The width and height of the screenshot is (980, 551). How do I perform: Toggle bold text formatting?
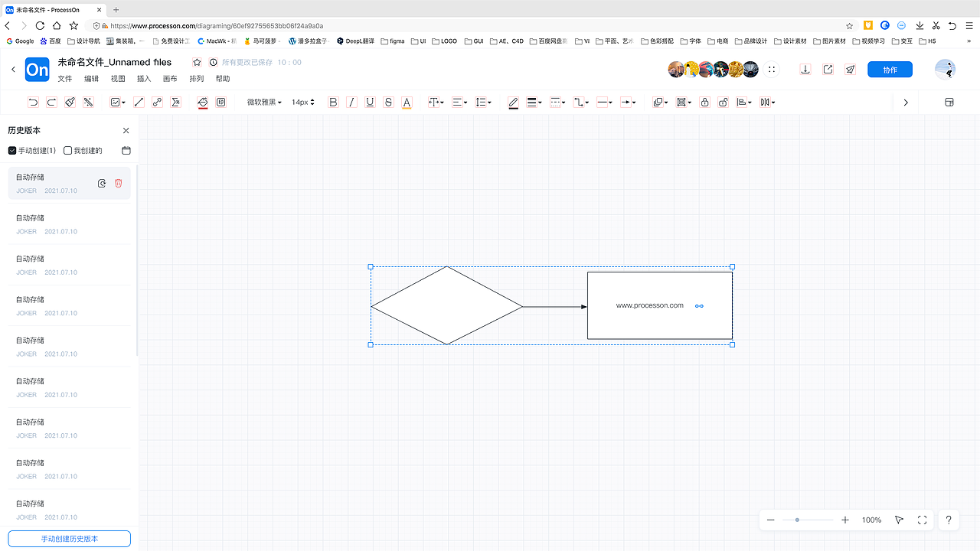pyautogui.click(x=333, y=102)
